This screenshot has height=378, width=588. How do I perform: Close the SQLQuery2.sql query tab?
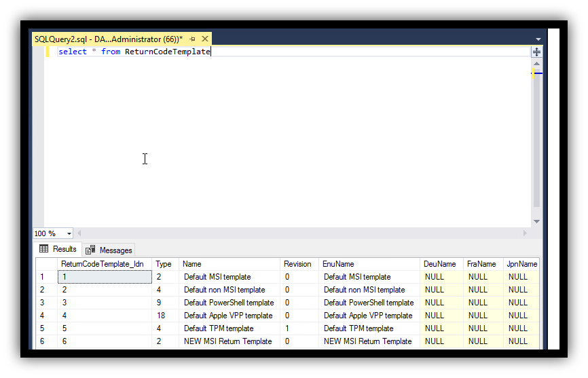(x=205, y=39)
